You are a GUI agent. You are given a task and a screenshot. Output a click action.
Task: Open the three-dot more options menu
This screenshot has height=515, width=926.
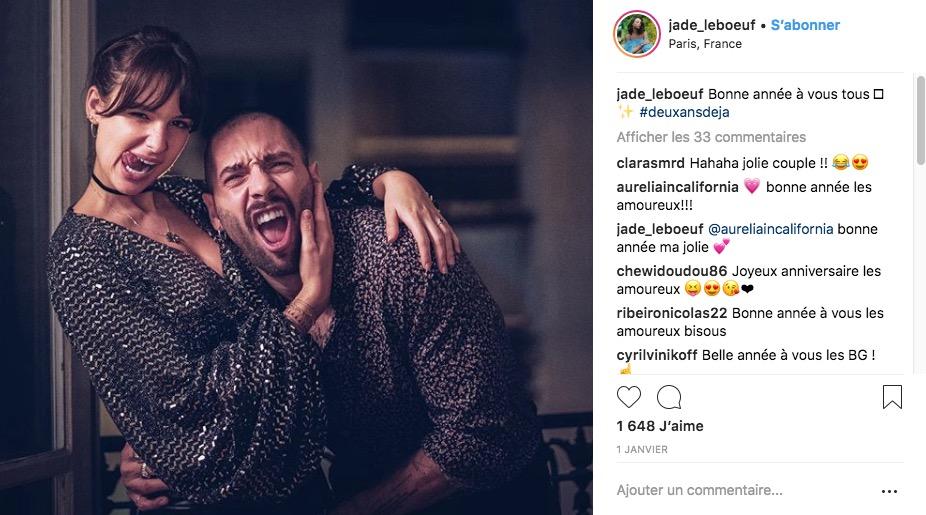[x=889, y=491]
